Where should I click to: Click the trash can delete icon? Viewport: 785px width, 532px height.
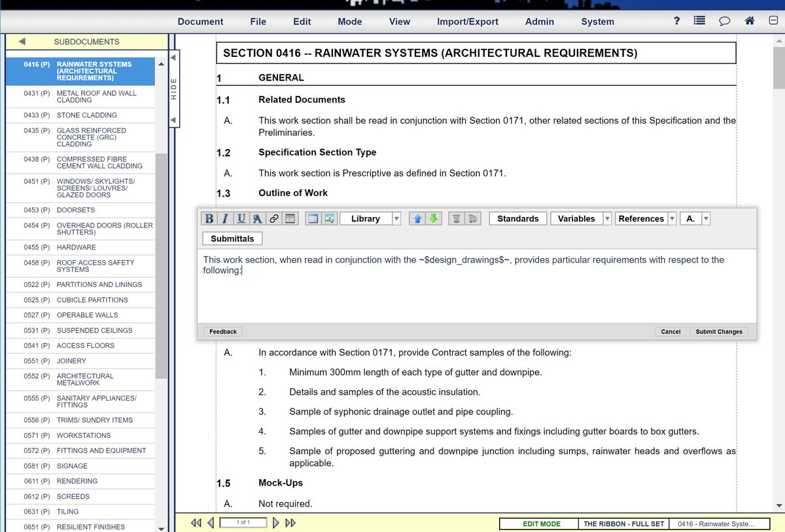(457, 219)
